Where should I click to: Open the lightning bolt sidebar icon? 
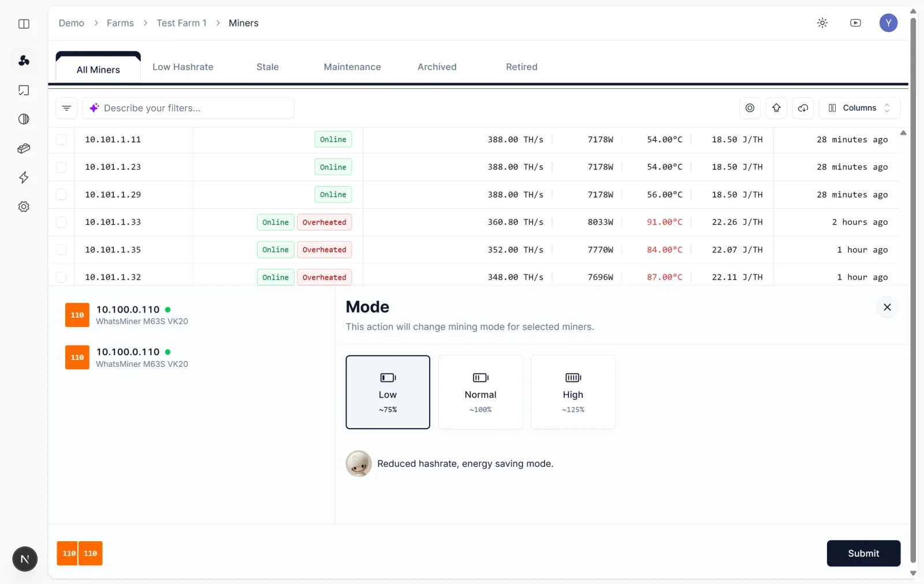[x=24, y=177]
